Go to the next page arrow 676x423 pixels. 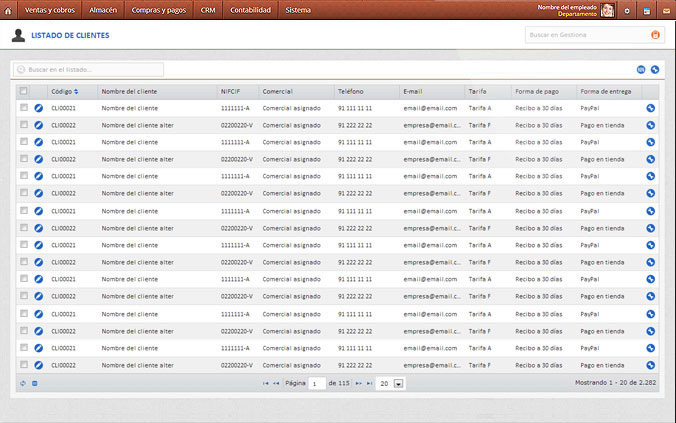pyautogui.click(x=357, y=383)
